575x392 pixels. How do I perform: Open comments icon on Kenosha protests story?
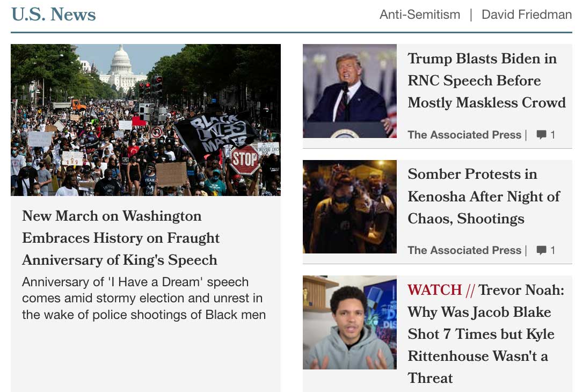click(x=541, y=250)
